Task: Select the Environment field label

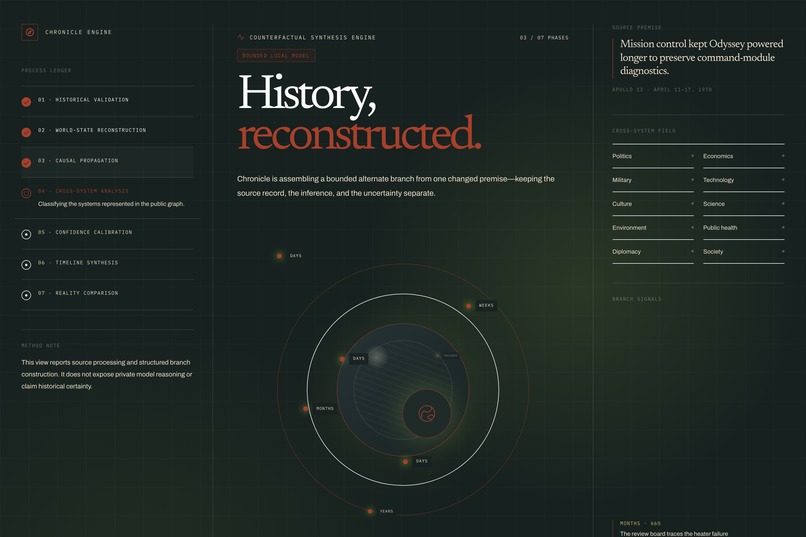Action: (629, 228)
